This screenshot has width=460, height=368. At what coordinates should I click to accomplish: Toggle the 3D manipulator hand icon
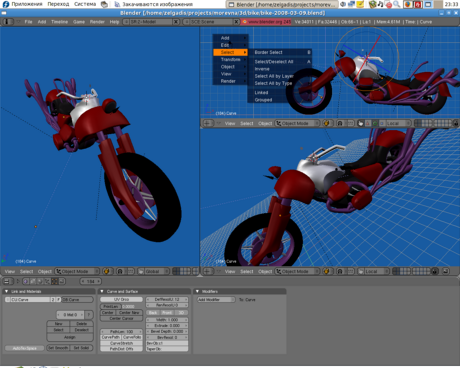click(361, 123)
